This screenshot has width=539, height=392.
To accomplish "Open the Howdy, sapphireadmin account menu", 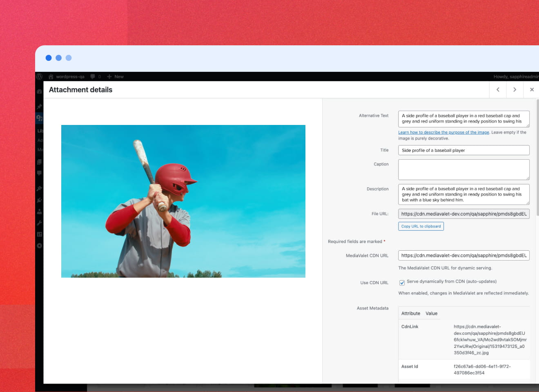I will (516, 77).
